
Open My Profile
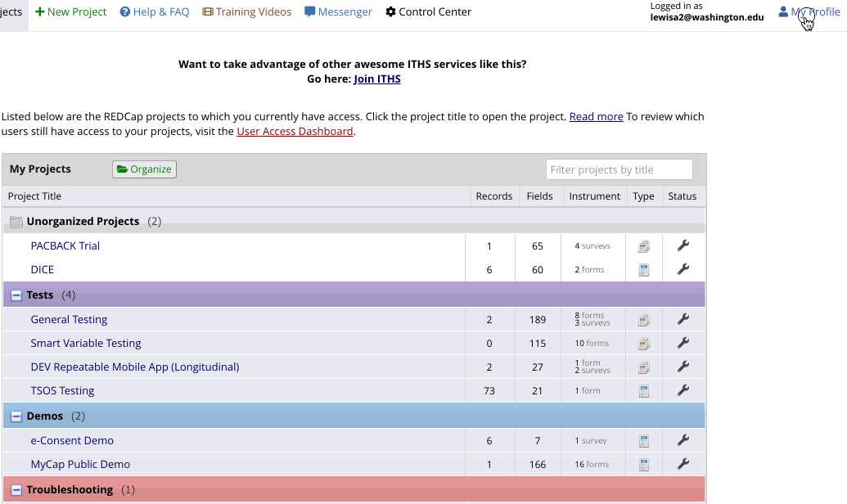[x=809, y=12]
